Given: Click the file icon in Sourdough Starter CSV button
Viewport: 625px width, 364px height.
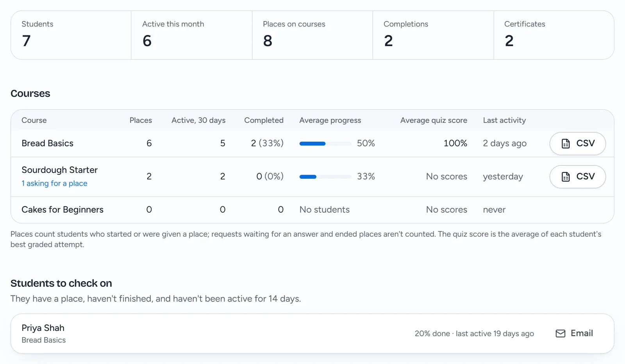Looking at the screenshot, I should [566, 177].
